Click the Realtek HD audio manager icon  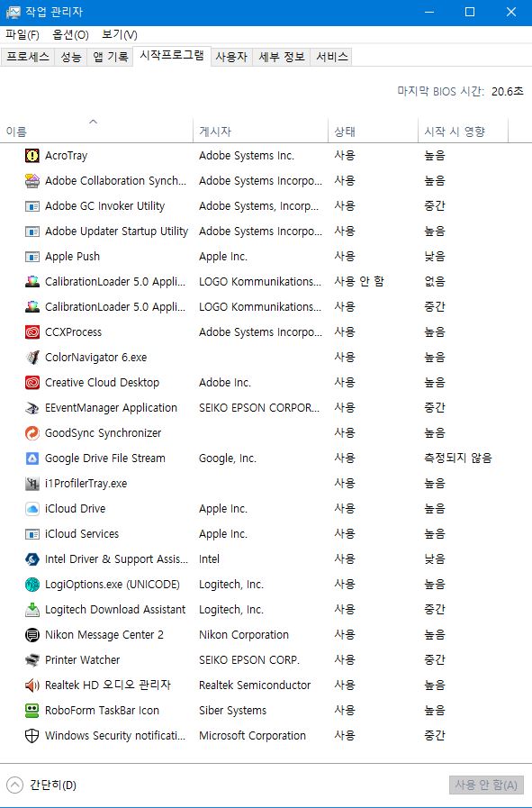click(32, 685)
